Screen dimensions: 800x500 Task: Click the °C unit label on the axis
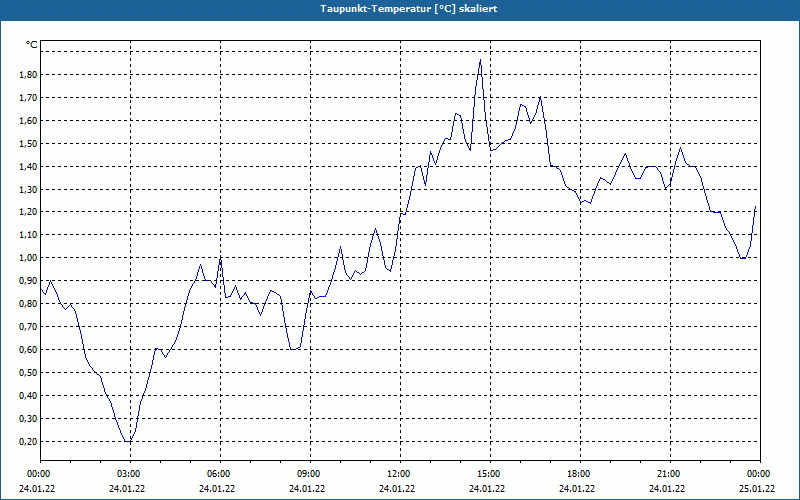click(x=32, y=45)
